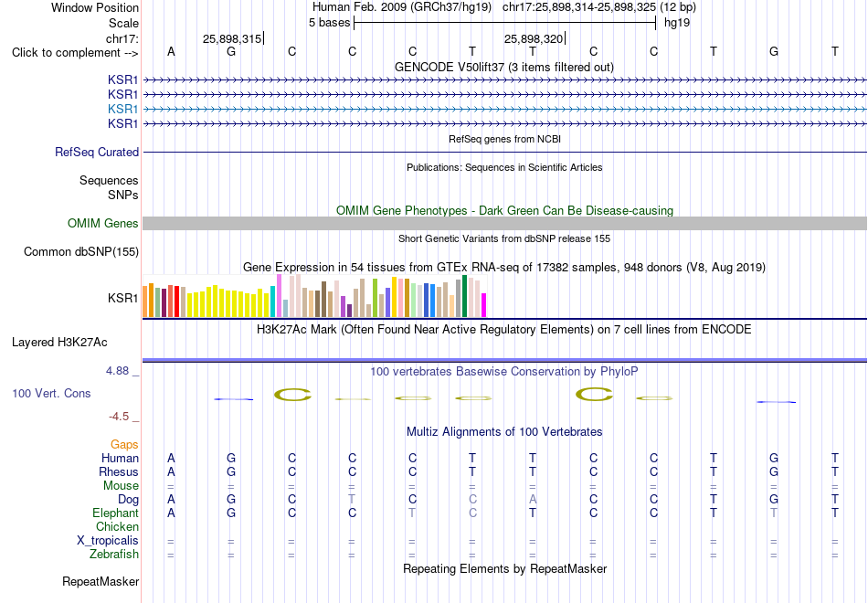This screenshot has height=603, width=868.
Task: Click the Scale label
Action: click(123, 23)
